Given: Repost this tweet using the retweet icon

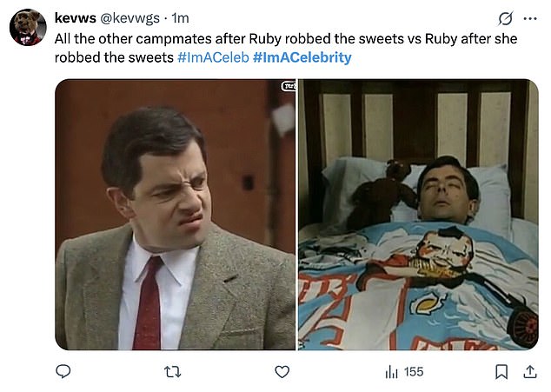Looking at the screenshot, I should tap(171, 372).
